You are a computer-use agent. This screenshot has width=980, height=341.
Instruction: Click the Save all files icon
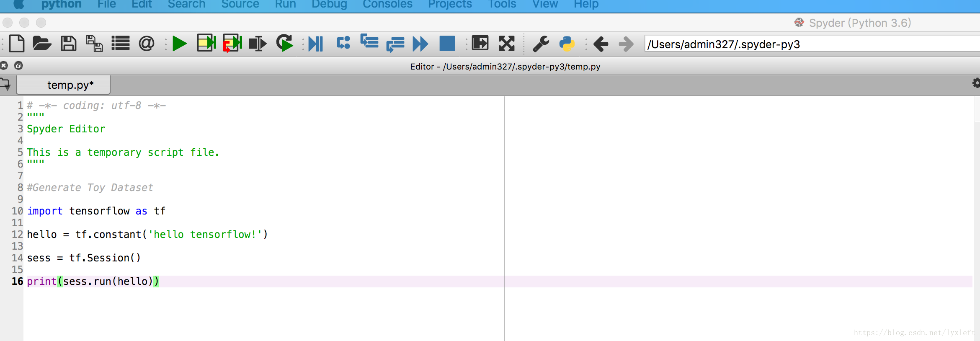click(95, 44)
